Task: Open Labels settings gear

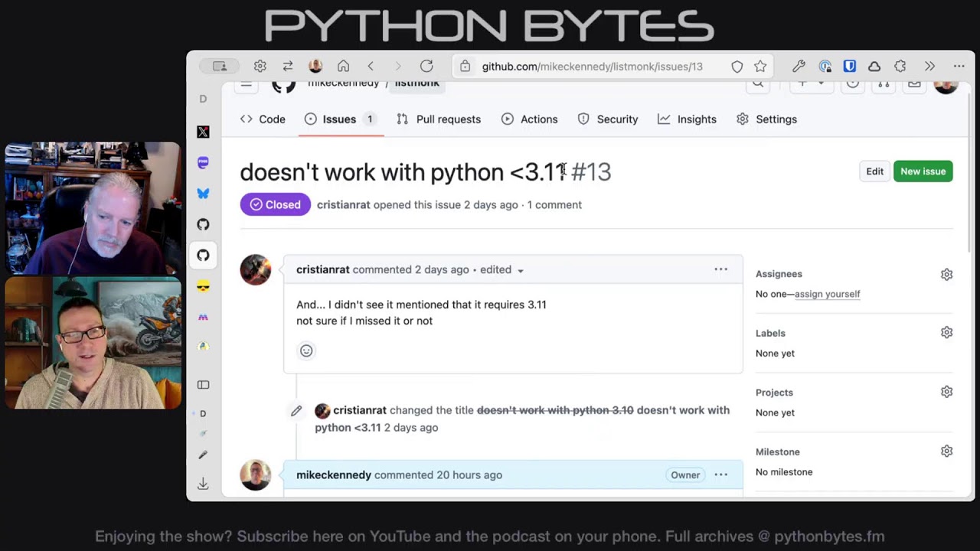Action: click(946, 333)
